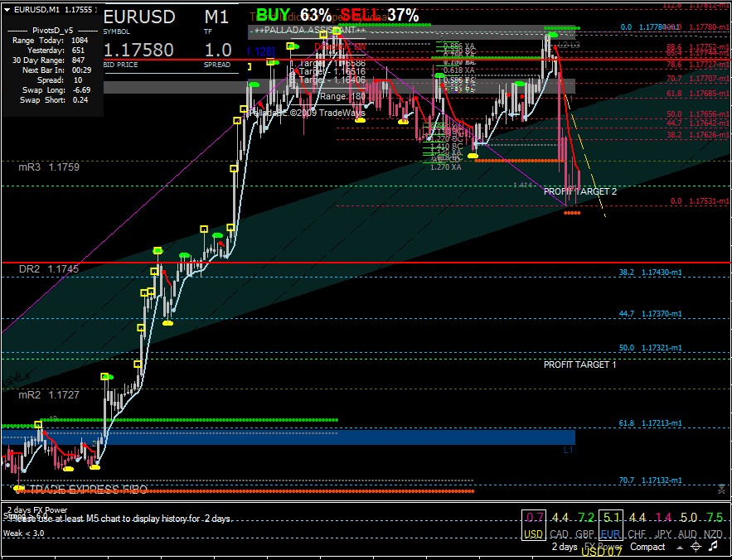Click the red 38.2 1.17626-m1 Fibonacci label
This screenshot has height=560, width=732.
[x=698, y=135]
